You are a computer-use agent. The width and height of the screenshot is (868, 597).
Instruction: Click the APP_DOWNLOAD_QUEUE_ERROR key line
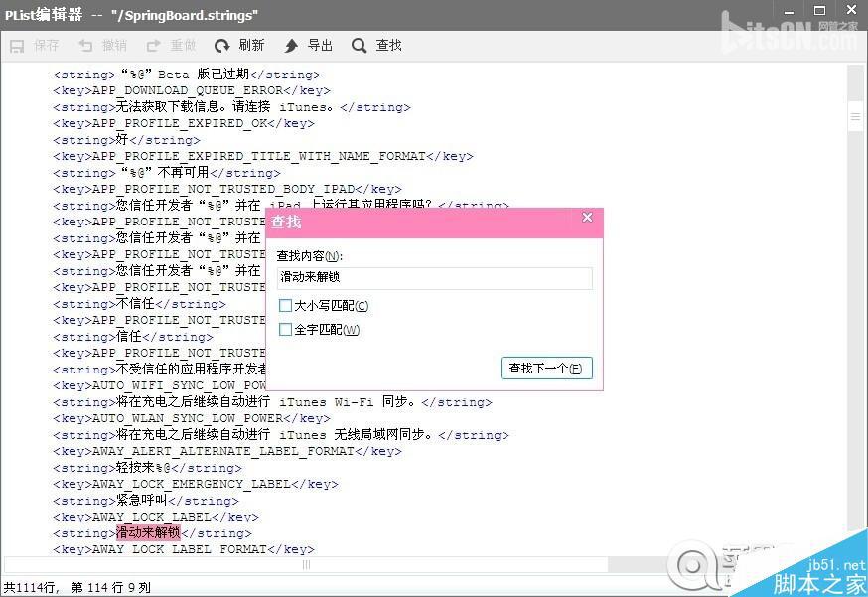[x=192, y=90]
